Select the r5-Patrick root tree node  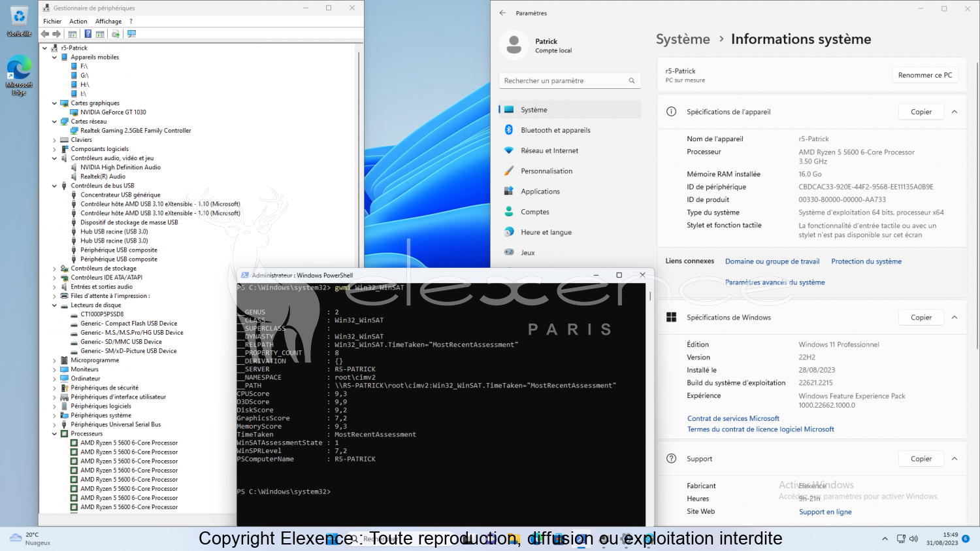74,48
